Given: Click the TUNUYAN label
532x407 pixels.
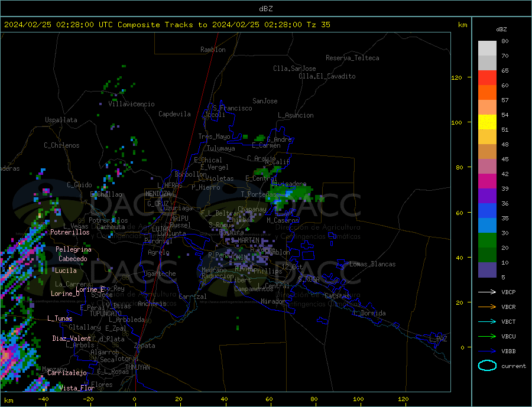Looking at the screenshot, I should pyautogui.click(x=137, y=367).
